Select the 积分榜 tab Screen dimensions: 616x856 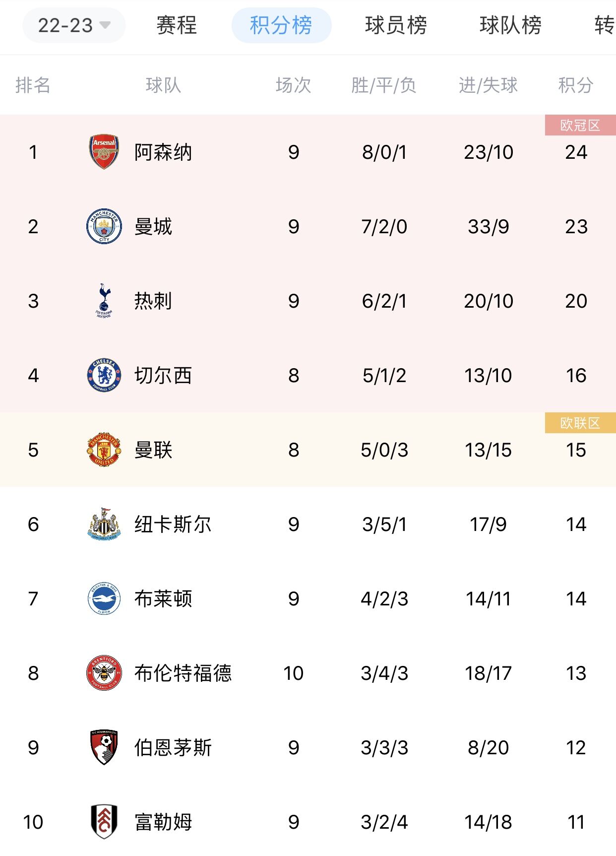click(x=281, y=25)
